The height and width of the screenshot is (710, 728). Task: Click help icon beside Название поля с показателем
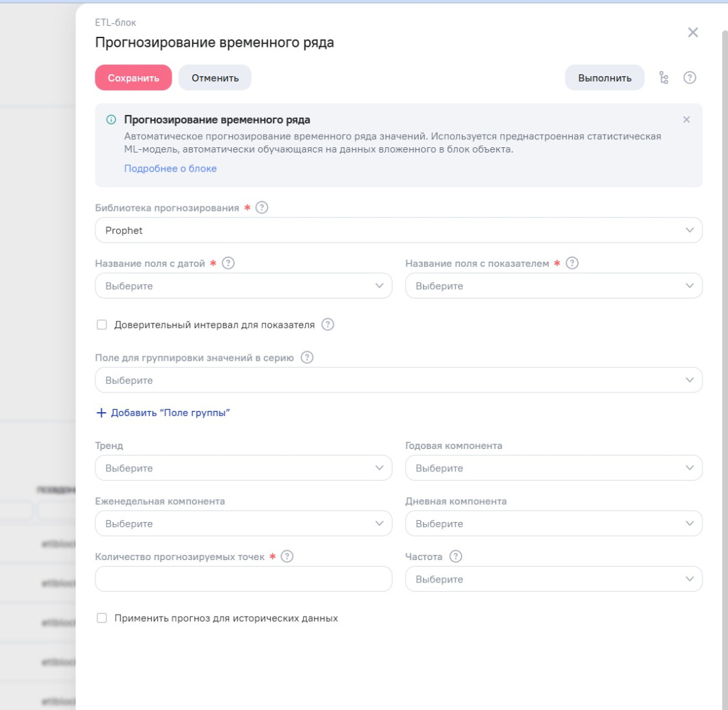click(x=572, y=264)
